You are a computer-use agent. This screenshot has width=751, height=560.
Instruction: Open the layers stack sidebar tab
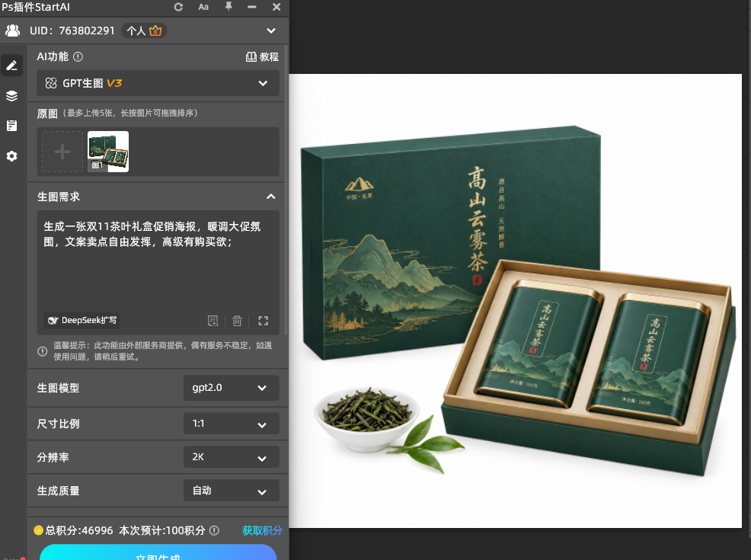(12, 96)
